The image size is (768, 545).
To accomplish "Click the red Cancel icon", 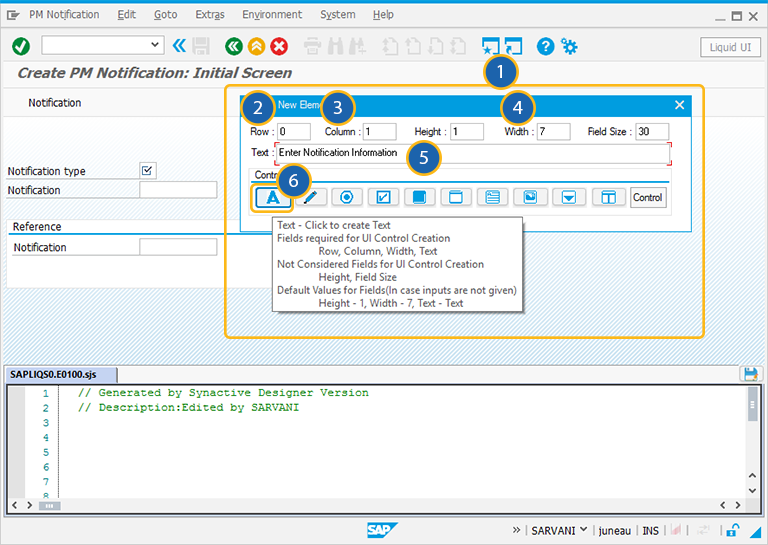I will click(x=279, y=47).
